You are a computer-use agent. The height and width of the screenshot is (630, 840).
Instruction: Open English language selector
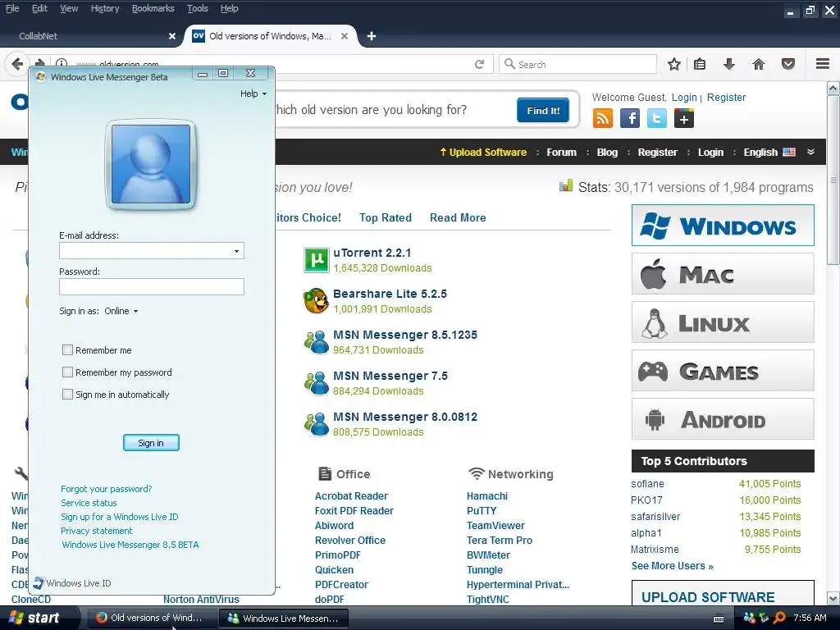point(760,152)
